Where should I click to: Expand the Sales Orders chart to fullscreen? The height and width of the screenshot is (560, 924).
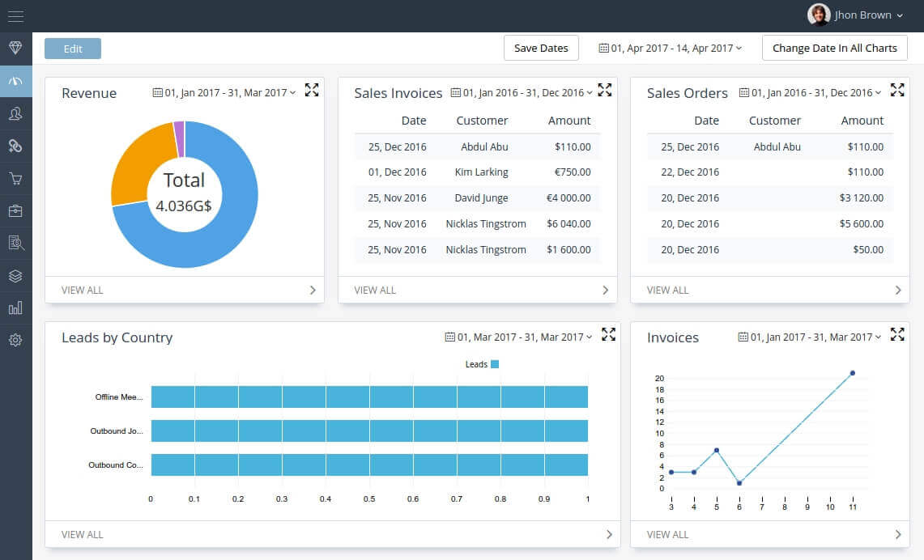897,91
